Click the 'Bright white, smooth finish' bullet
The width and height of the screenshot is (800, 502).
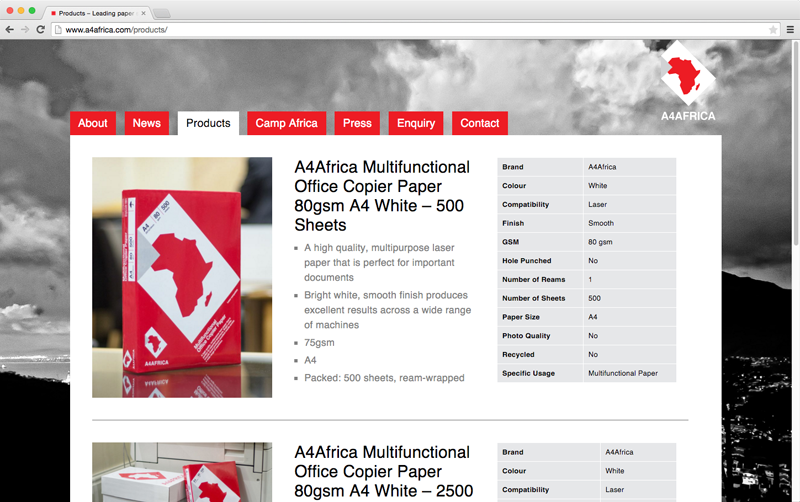(x=388, y=310)
